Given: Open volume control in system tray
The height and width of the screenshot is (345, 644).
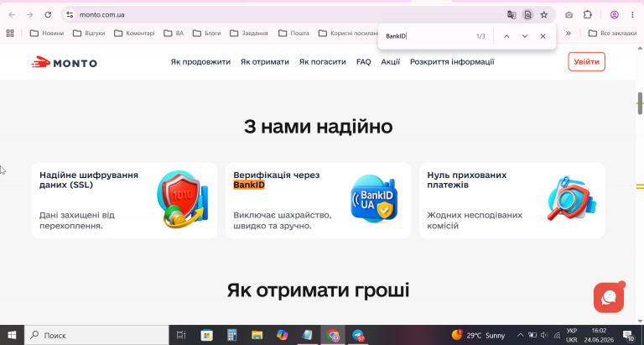Looking at the screenshot, I should (544, 335).
